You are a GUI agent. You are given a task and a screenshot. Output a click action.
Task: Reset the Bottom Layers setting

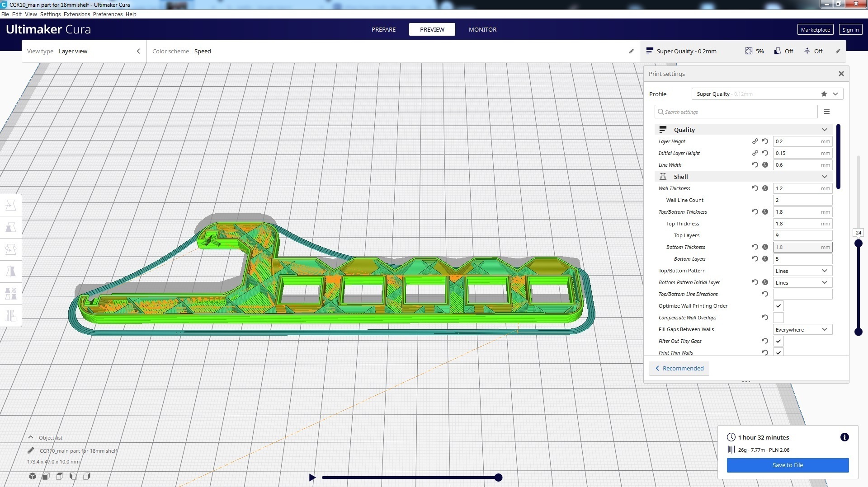point(755,259)
